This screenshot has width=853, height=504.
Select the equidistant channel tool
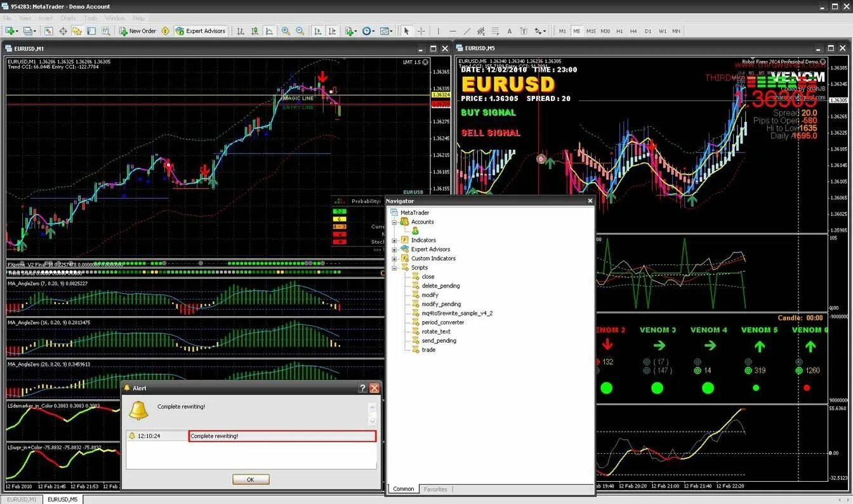point(481,31)
